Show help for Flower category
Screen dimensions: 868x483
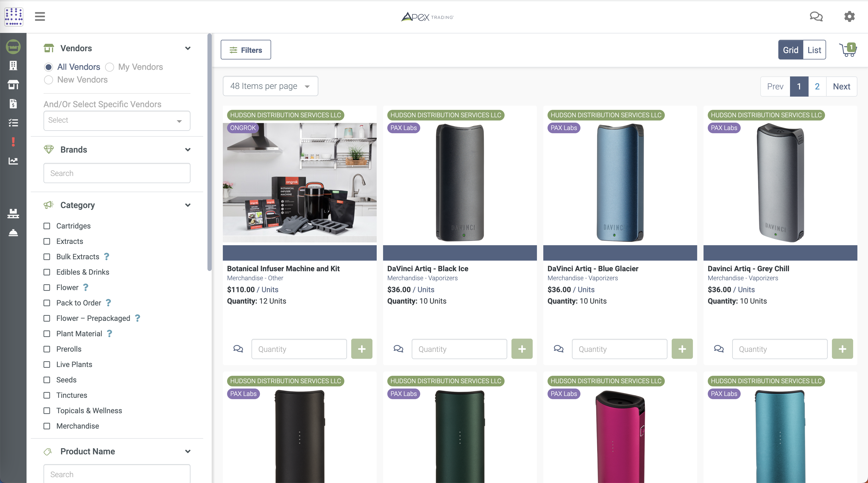click(86, 287)
